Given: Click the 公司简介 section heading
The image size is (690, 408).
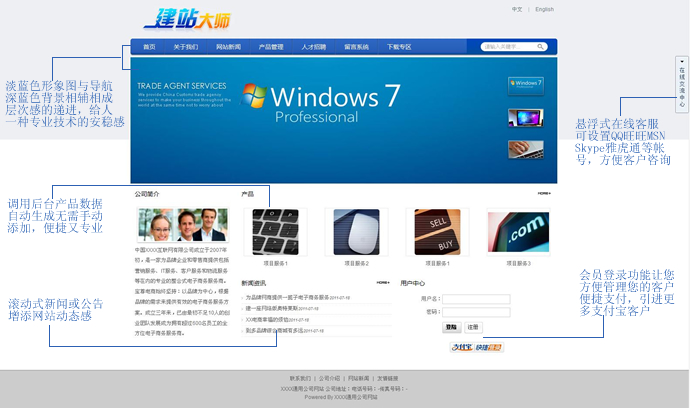Looking at the screenshot, I should (x=147, y=194).
